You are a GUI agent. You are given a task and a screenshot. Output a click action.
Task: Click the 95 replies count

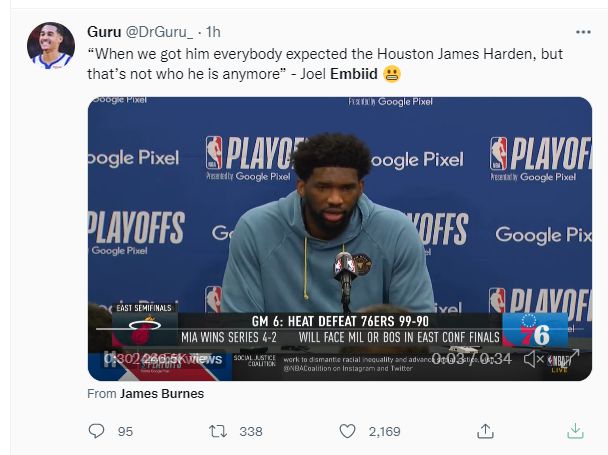pos(125,431)
